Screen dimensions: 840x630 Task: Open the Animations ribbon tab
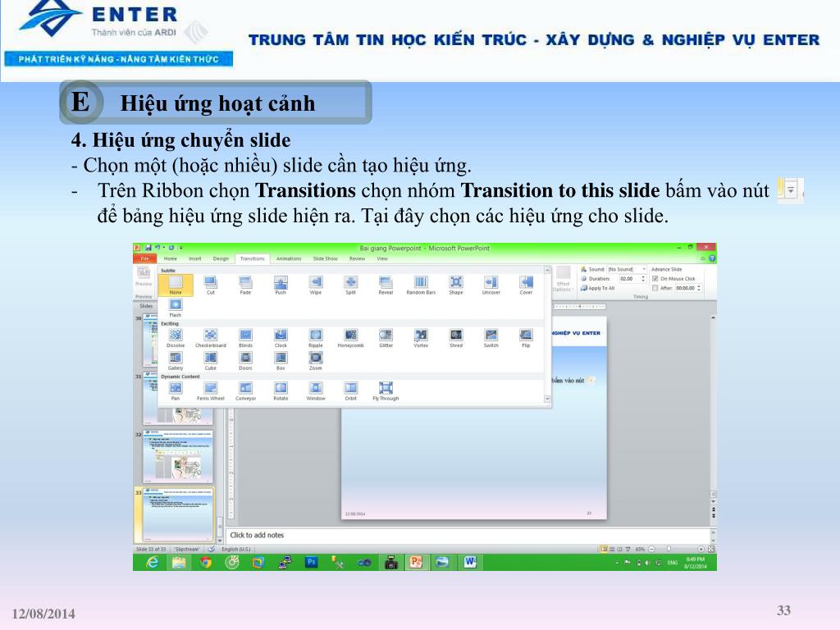pos(289,258)
